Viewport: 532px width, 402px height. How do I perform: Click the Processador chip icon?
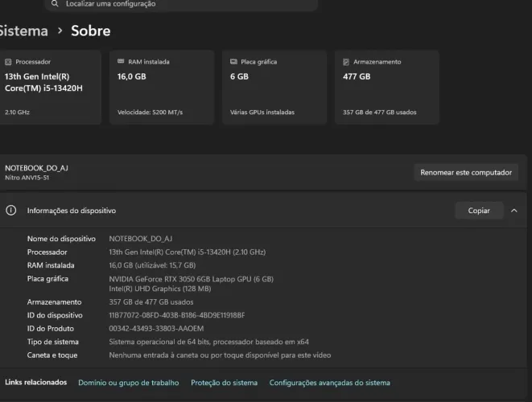tap(8, 62)
